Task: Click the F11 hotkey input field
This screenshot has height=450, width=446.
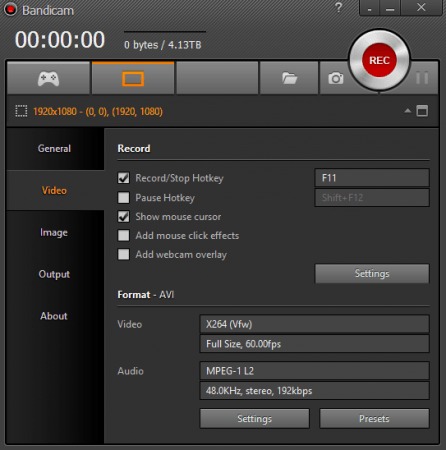Action: click(x=372, y=178)
